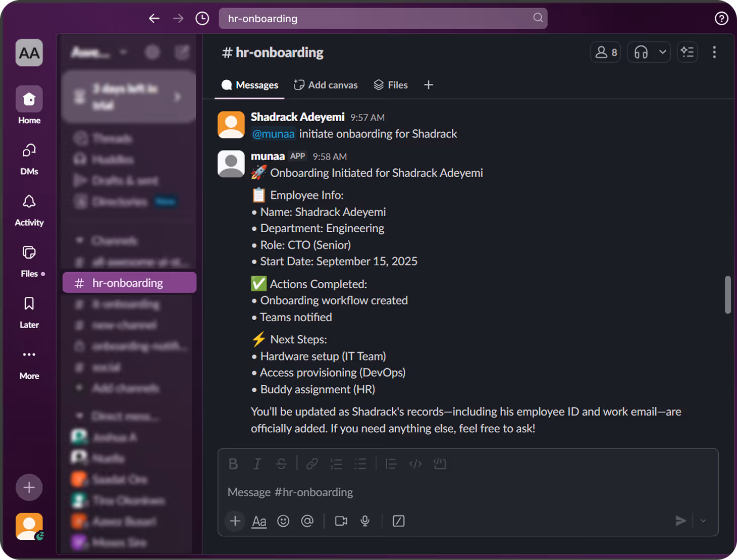Expand the trial days left banner
The width and height of the screenshot is (737, 560).
pyautogui.click(x=129, y=96)
